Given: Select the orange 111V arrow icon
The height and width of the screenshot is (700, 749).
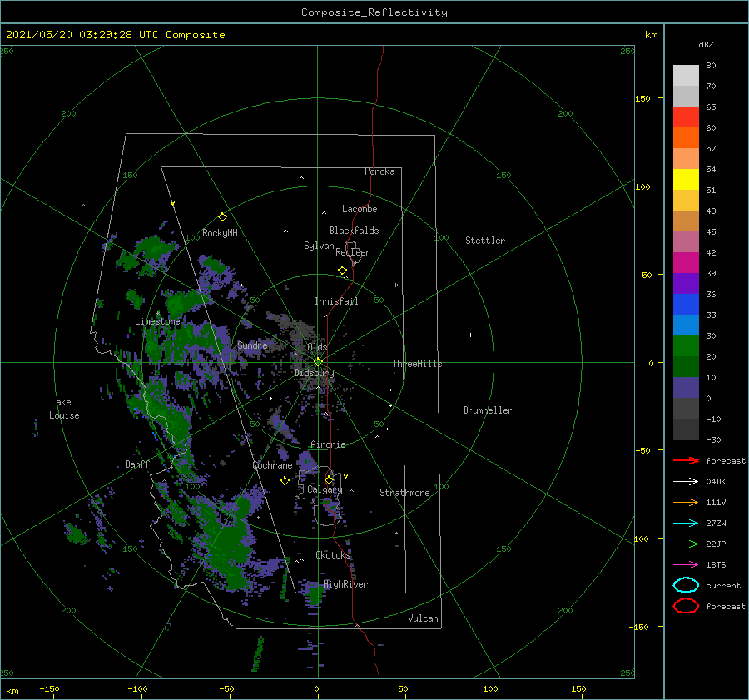Looking at the screenshot, I should (686, 502).
